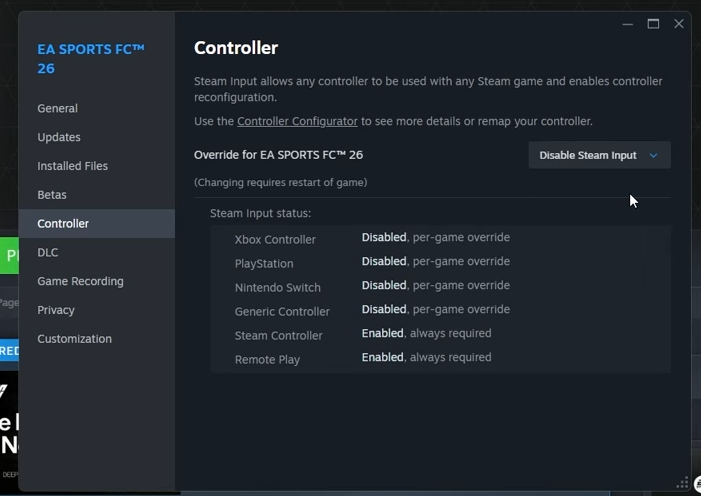The image size is (701, 496).
Task: Go to Updates in sidebar
Action: (59, 137)
